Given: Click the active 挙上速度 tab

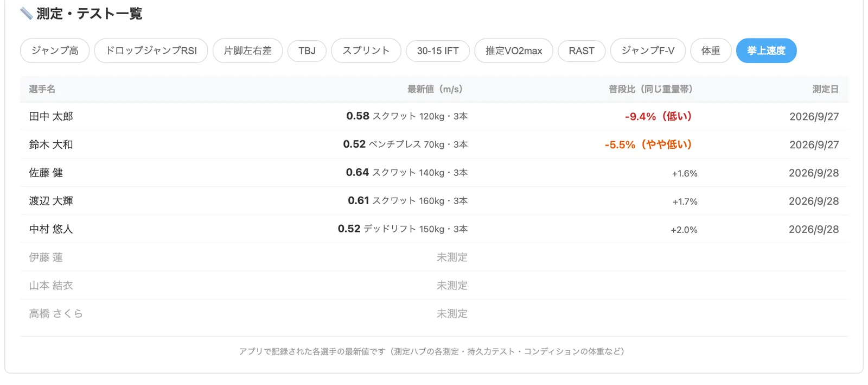Looking at the screenshot, I should 766,51.
